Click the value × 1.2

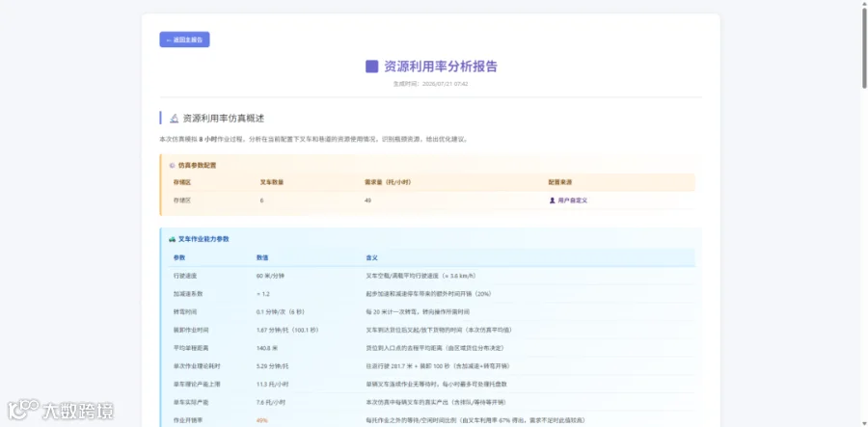pyautogui.click(x=263, y=294)
